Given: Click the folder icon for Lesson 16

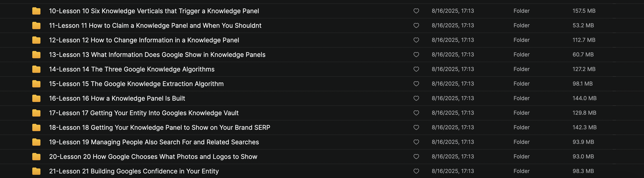Looking at the screenshot, I should click(36, 98).
